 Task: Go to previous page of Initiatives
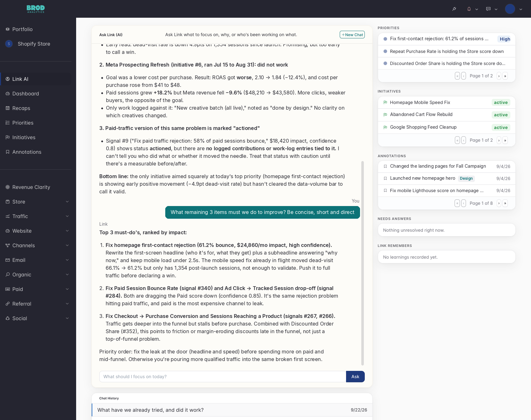coord(464,140)
